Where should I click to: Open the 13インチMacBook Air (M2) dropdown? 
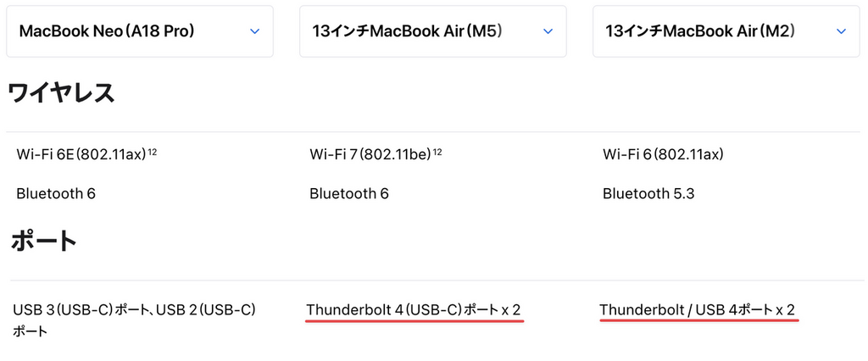click(726, 31)
